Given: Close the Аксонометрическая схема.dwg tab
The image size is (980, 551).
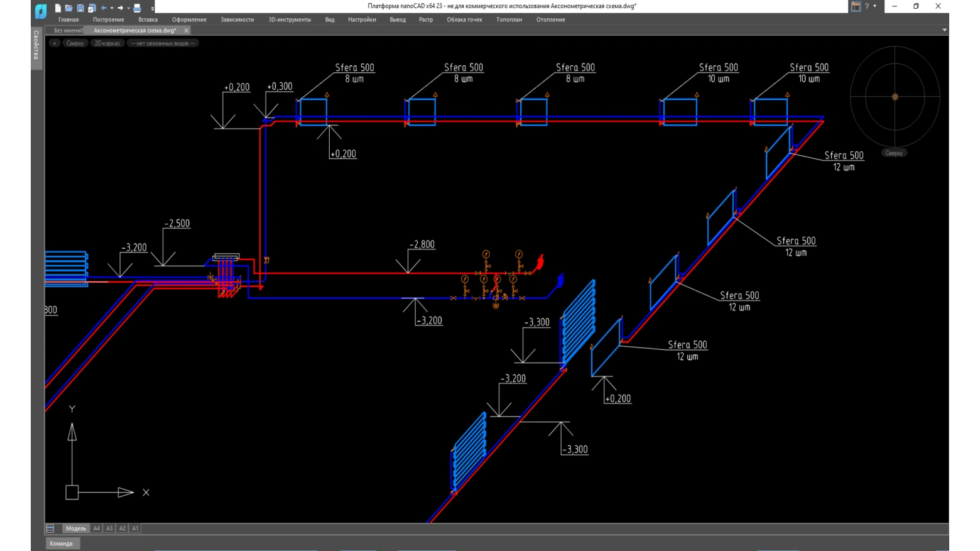Looking at the screenshot, I should (186, 30).
